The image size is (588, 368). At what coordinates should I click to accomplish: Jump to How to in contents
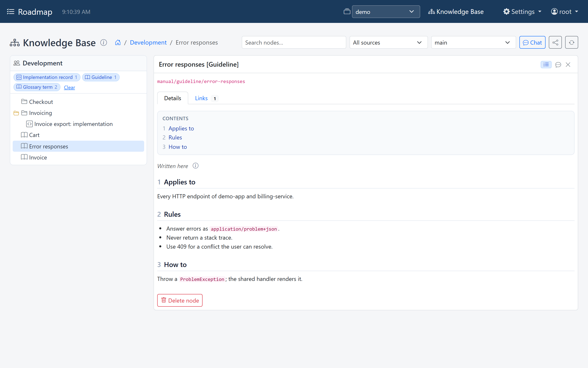click(178, 147)
